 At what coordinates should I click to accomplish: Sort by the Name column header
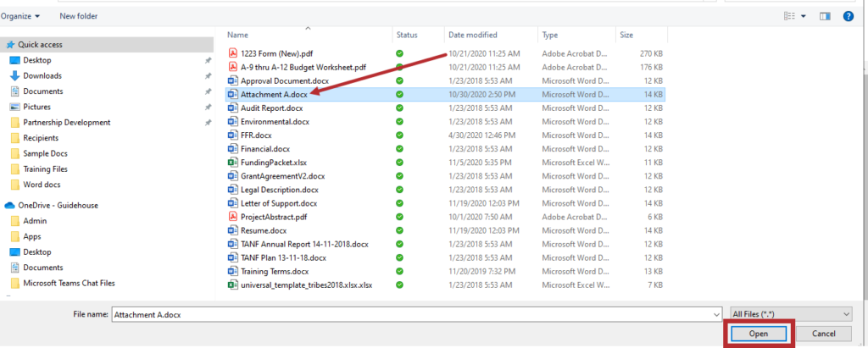point(237,35)
